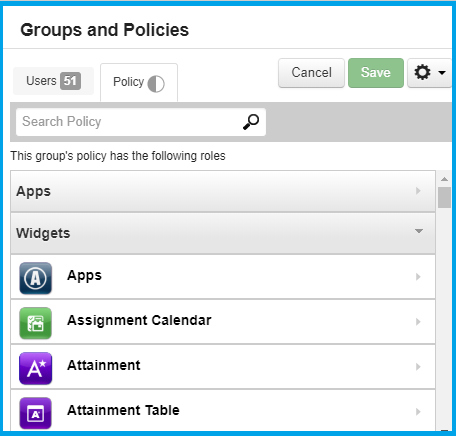Click the magnifier icon in Search Policy
The image size is (456, 436).
(x=251, y=122)
